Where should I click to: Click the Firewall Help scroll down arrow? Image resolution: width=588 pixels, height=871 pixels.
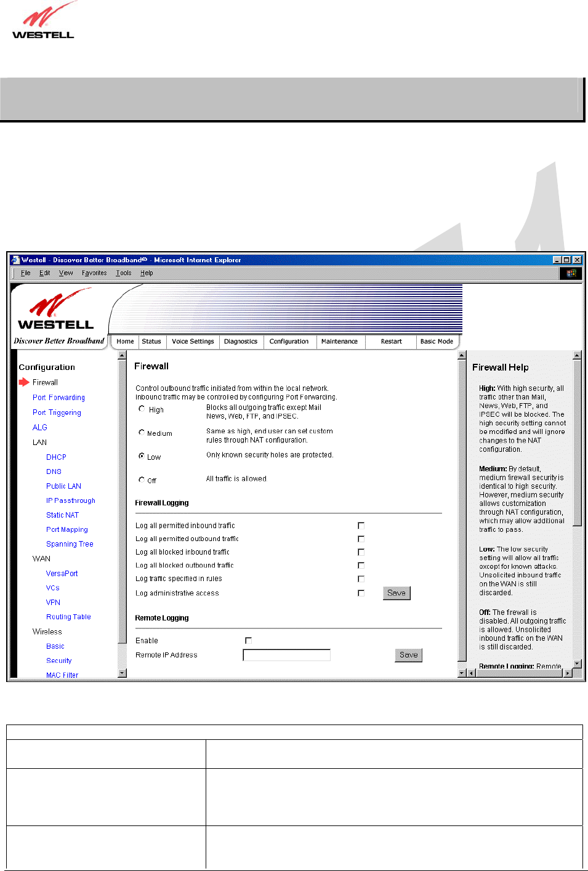(577, 664)
